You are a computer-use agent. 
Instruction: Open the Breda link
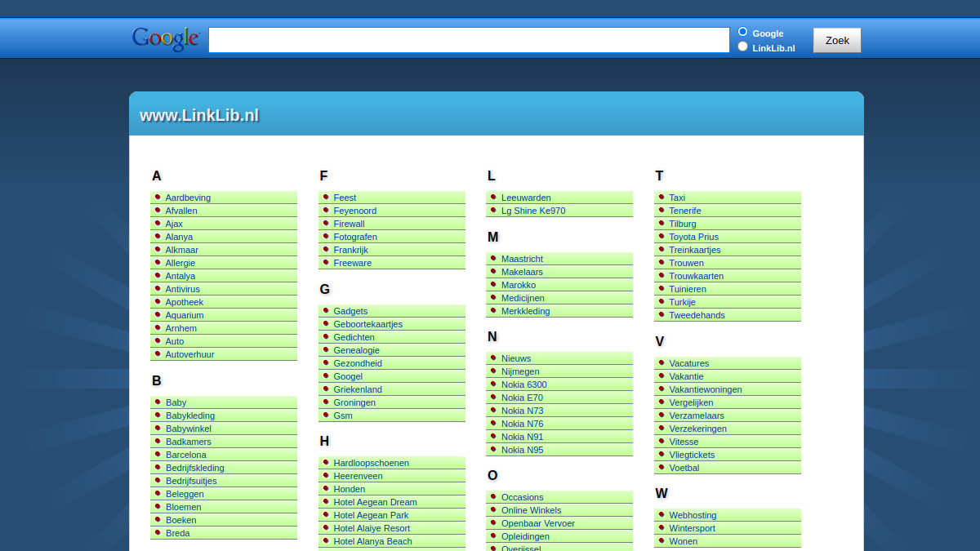click(x=177, y=533)
